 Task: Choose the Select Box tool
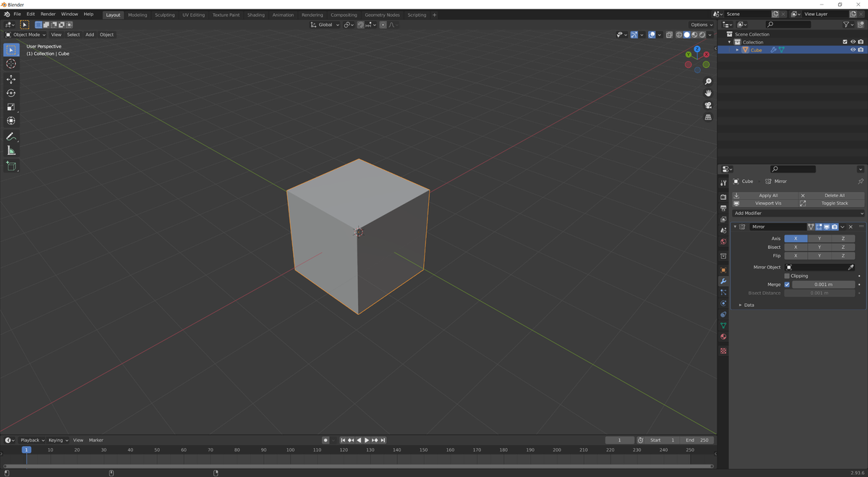point(11,50)
